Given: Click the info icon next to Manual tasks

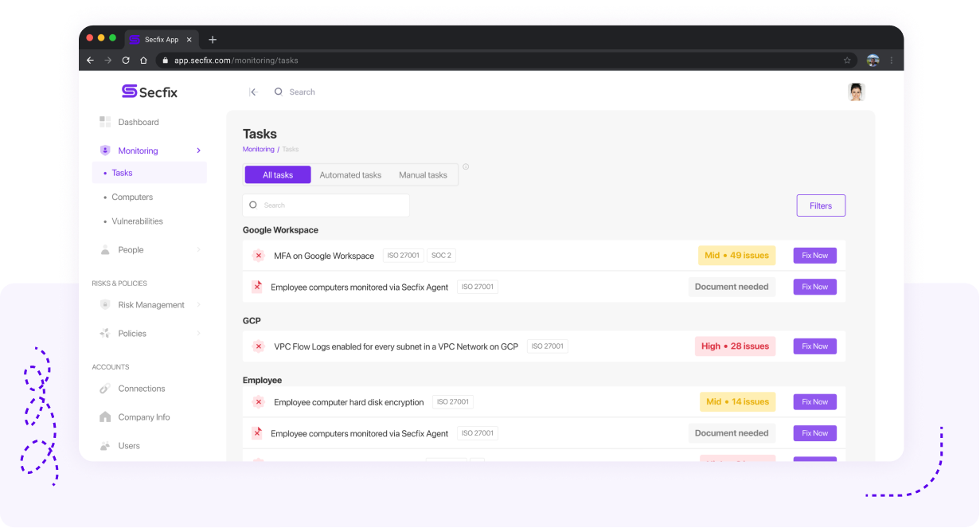Looking at the screenshot, I should (x=466, y=166).
